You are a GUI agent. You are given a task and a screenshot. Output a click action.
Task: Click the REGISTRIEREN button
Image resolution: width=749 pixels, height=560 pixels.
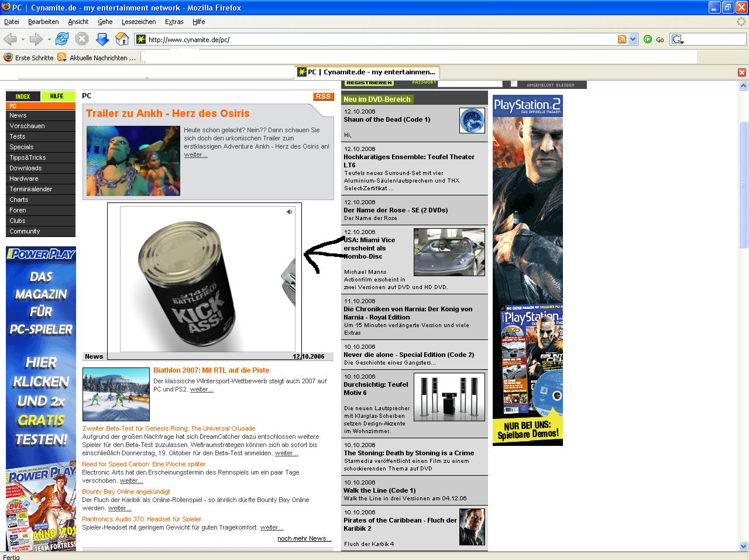tap(369, 83)
